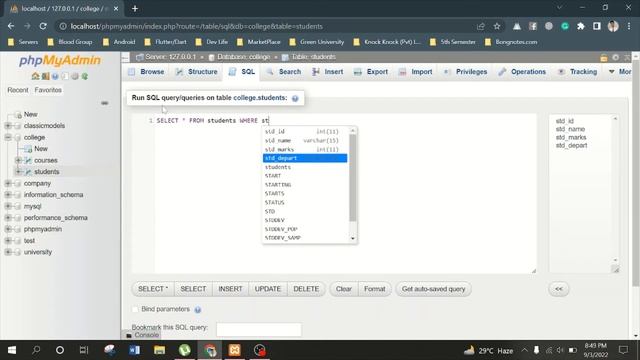
Task: Click the Grammarly extension icon
Action: tap(565, 26)
